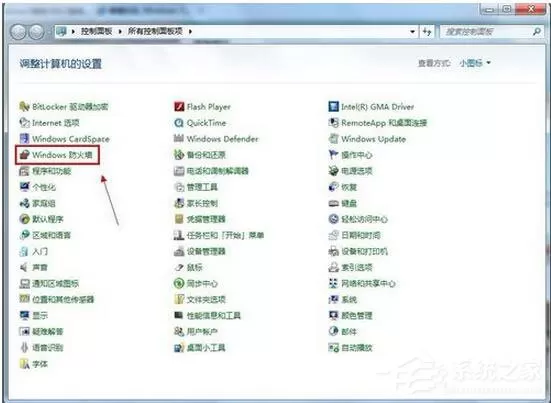The width and height of the screenshot is (551, 403).
Task: Click the 轻松访问中心 link
Action: pos(364,219)
